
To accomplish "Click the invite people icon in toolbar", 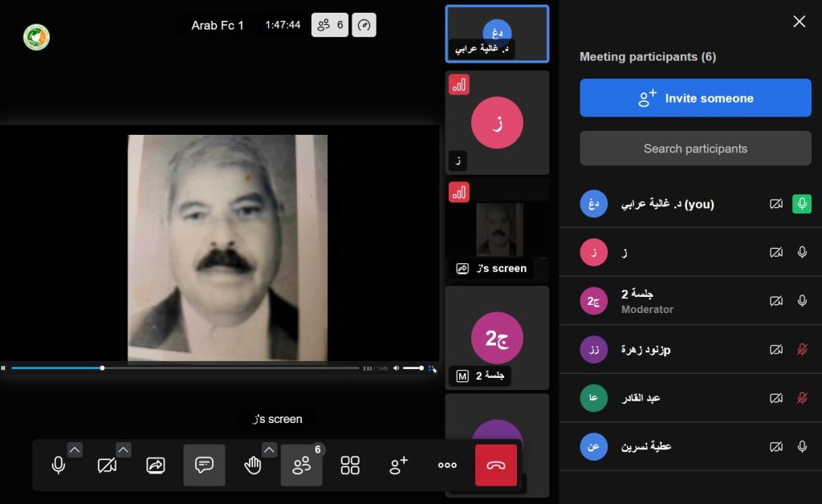I will pos(399,465).
